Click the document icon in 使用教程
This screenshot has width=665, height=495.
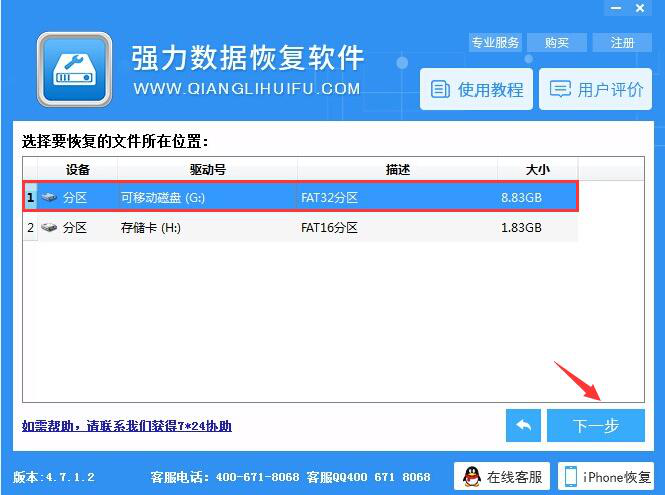(x=440, y=89)
